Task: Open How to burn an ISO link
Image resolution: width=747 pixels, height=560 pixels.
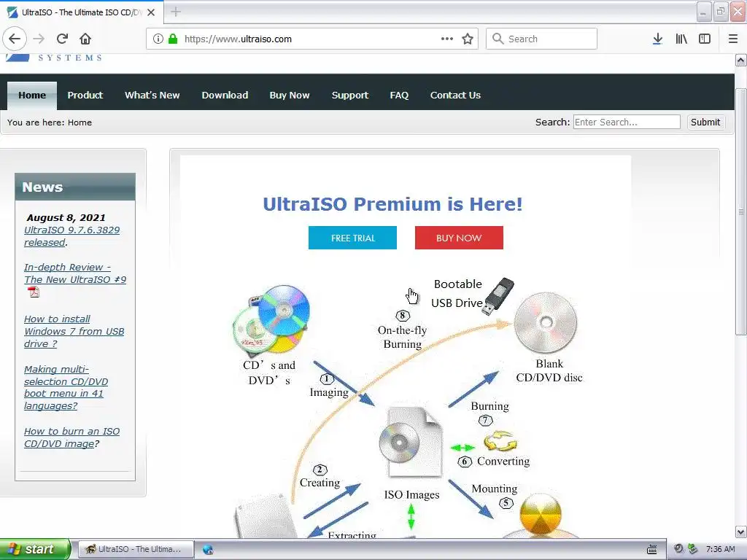Action: point(72,437)
